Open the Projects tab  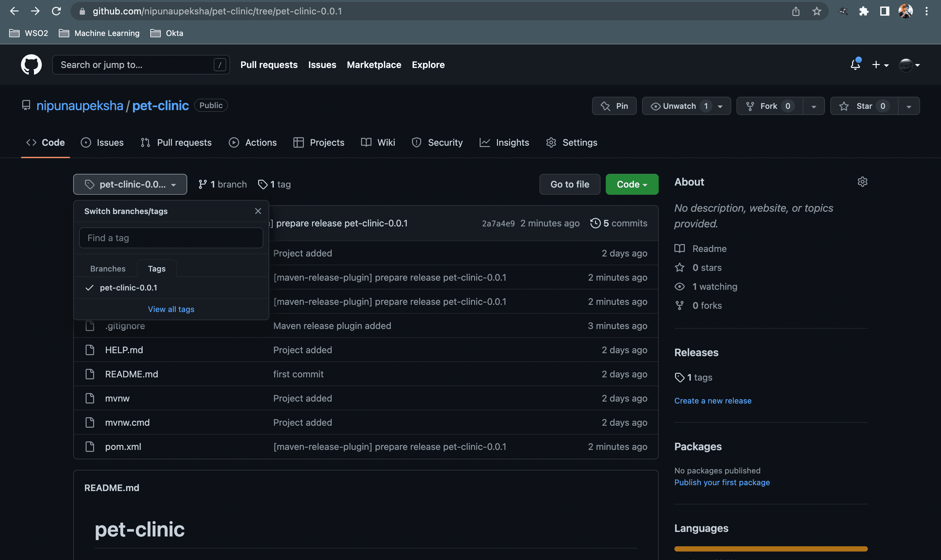click(319, 142)
